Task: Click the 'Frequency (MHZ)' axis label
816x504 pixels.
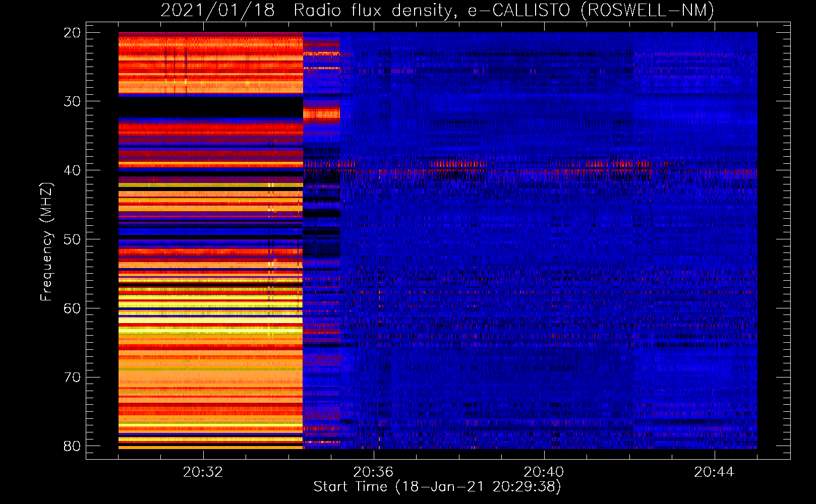Action: tap(46, 242)
